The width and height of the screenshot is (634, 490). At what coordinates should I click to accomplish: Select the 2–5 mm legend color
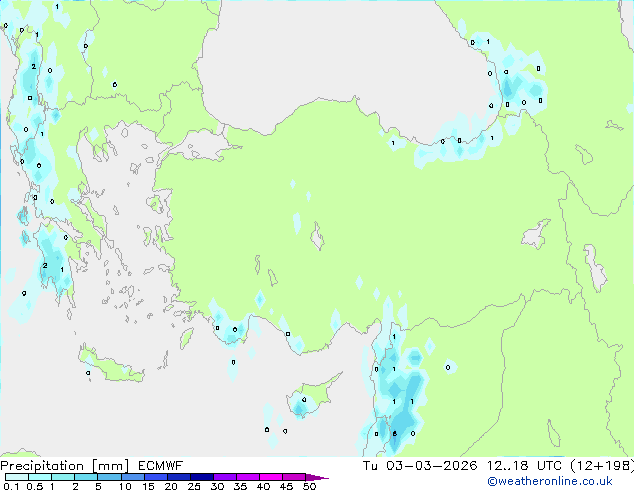pos(86,477)
